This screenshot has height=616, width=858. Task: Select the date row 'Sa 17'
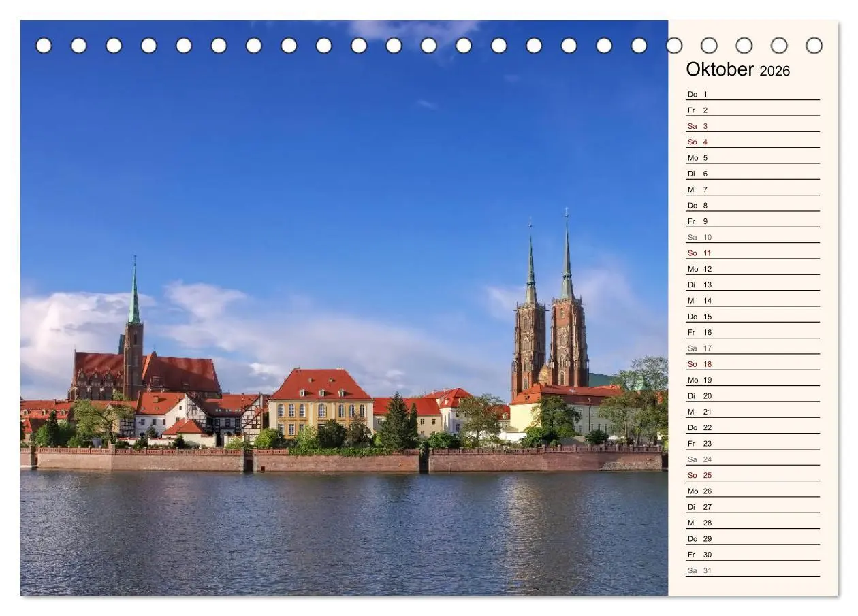click(x=752, y=348)
